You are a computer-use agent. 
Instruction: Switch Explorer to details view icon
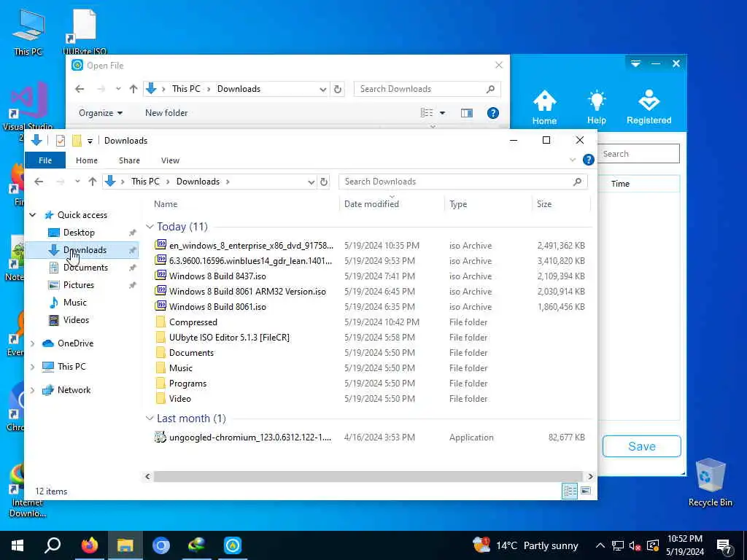coord(570,491)
